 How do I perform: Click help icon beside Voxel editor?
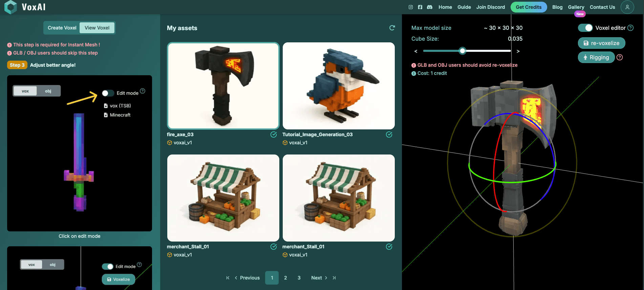click(x=630, y=28)
